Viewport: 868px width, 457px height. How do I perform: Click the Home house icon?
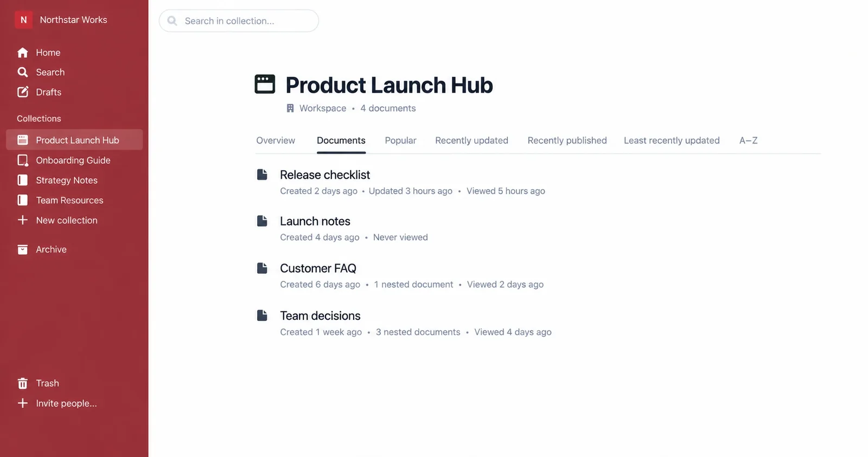tap(23, 53)
